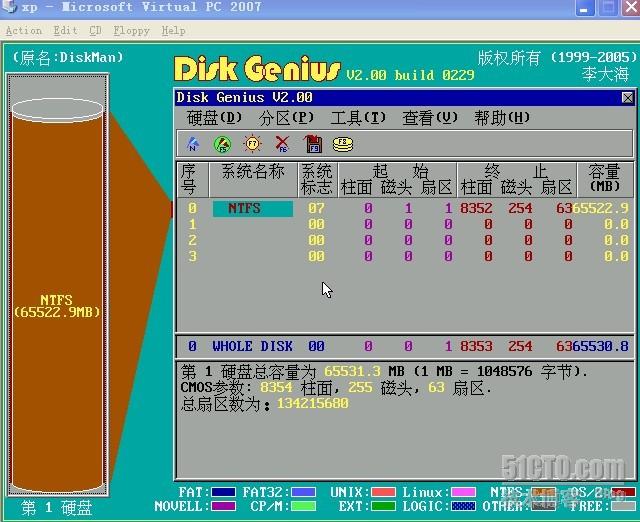Open the 硬盘(D) menu
Screen dimensions: 640x522
[x=214, y=118]
